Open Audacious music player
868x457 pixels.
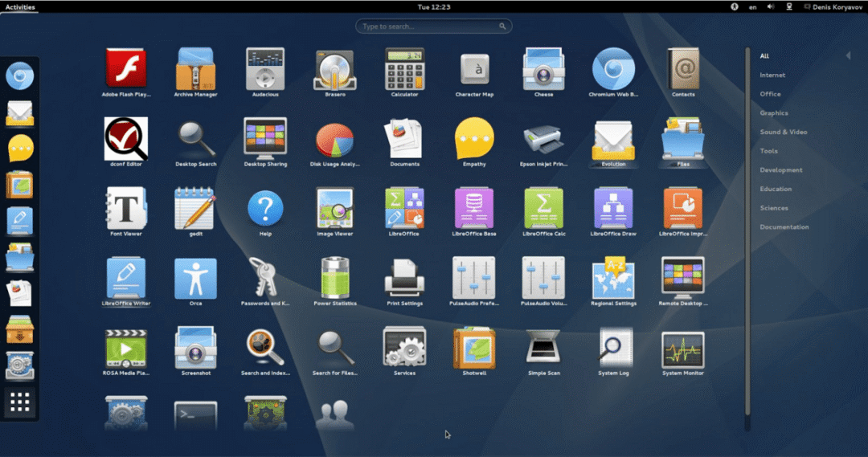click(265, 72)
